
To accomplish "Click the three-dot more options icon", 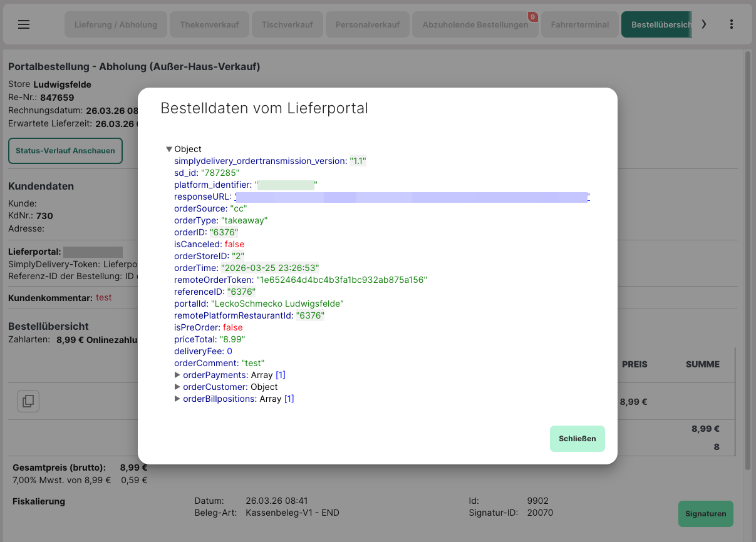I will pyautogui.click(x=732, y=24).
